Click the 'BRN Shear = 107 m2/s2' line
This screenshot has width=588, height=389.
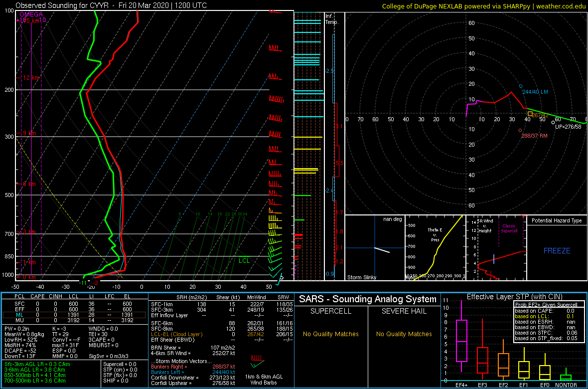pos(193,348)
